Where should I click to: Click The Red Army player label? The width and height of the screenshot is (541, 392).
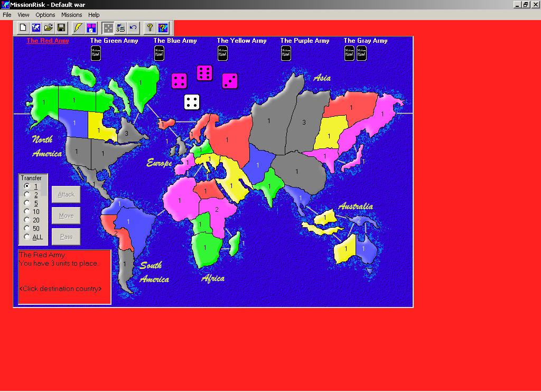coord(48,41)
